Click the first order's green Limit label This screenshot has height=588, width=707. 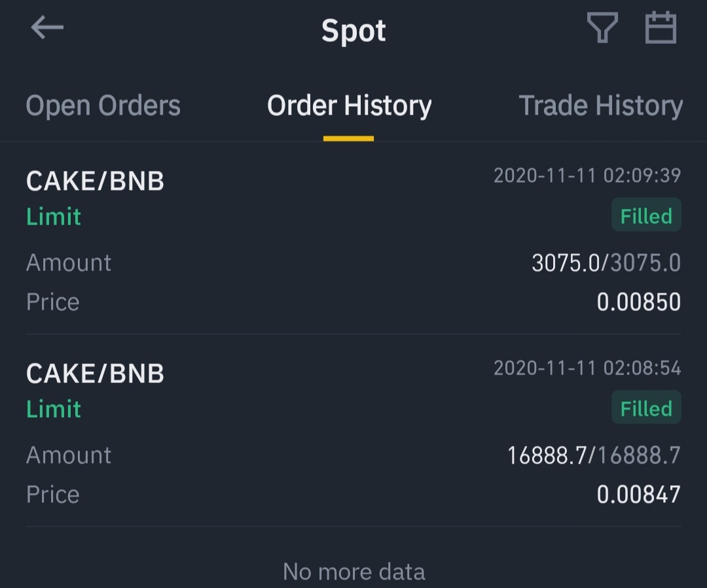[54, 217]
